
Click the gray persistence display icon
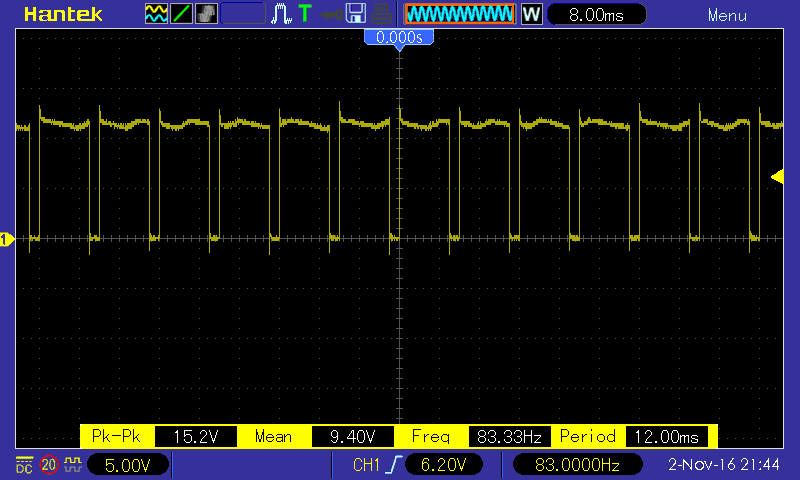207,14
